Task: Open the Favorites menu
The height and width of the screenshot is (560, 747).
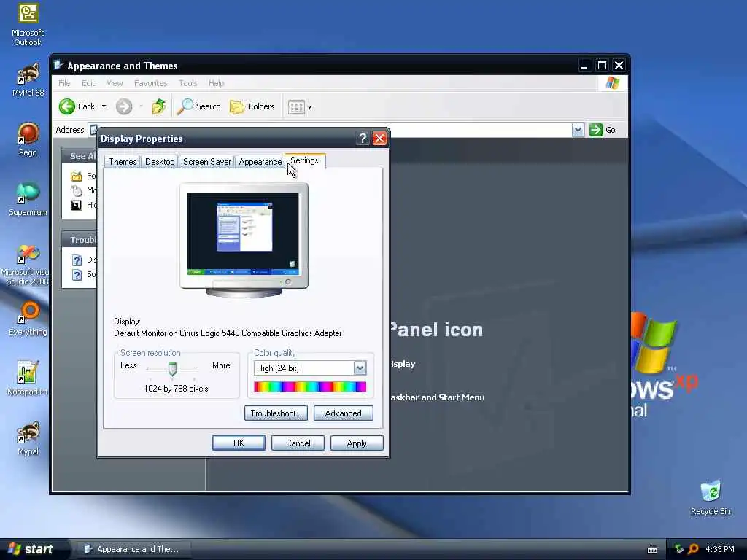Action: (x=150, y=83)
